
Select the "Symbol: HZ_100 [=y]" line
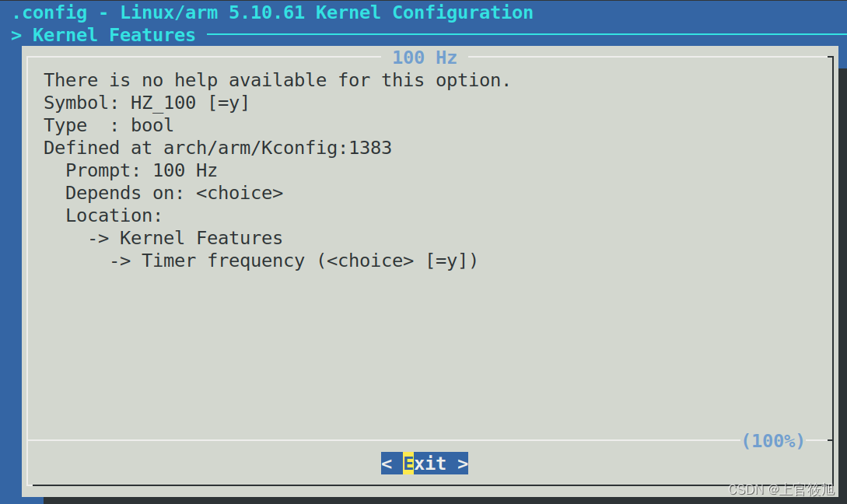coord(146,103)
